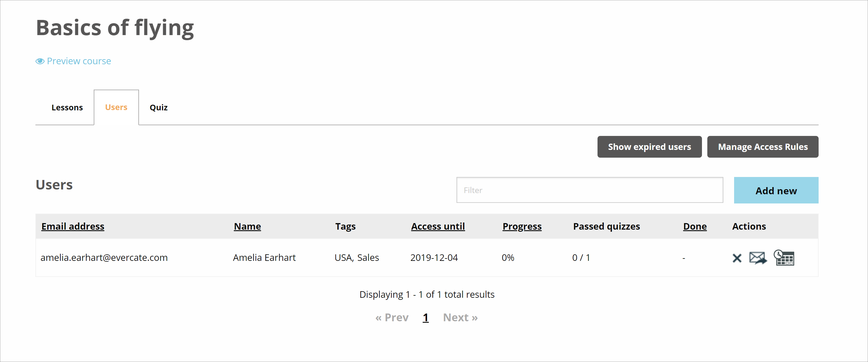868x362 pixels.
Task: Sort table by Progress column
Action: pyautogui.click(x=522, y=226)
